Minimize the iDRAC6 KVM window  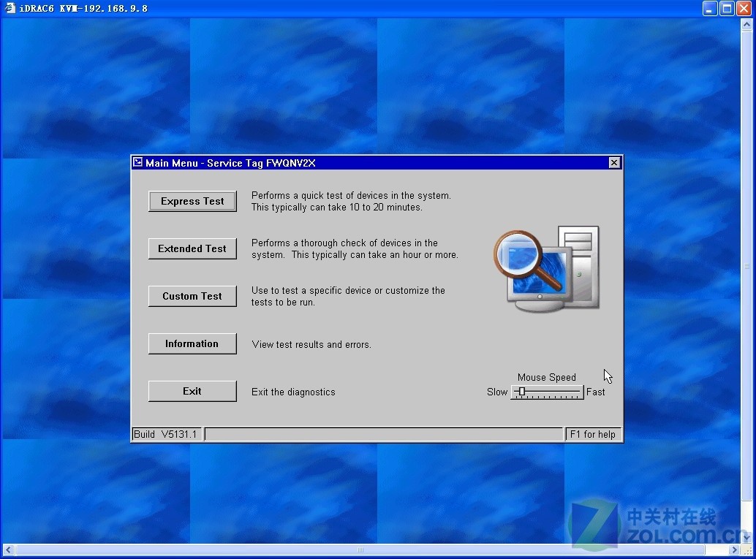click(x=710, y=8)
